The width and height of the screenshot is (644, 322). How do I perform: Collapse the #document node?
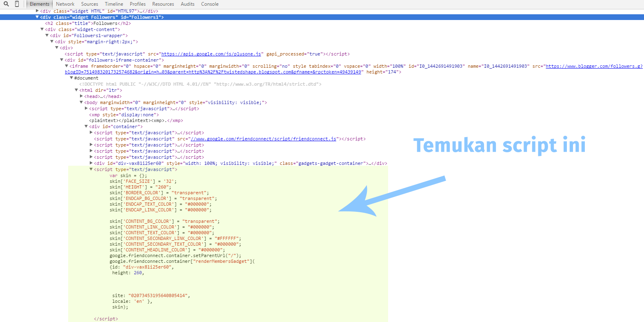(71, 78)
